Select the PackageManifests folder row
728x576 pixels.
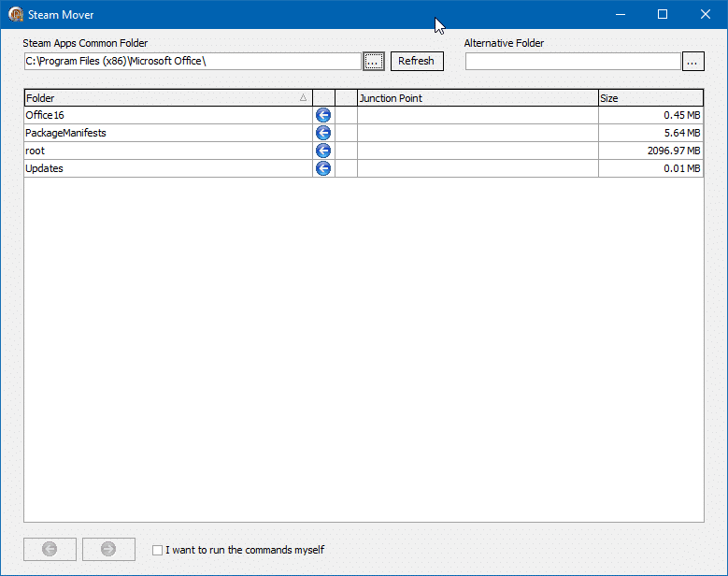coord(65,133)
